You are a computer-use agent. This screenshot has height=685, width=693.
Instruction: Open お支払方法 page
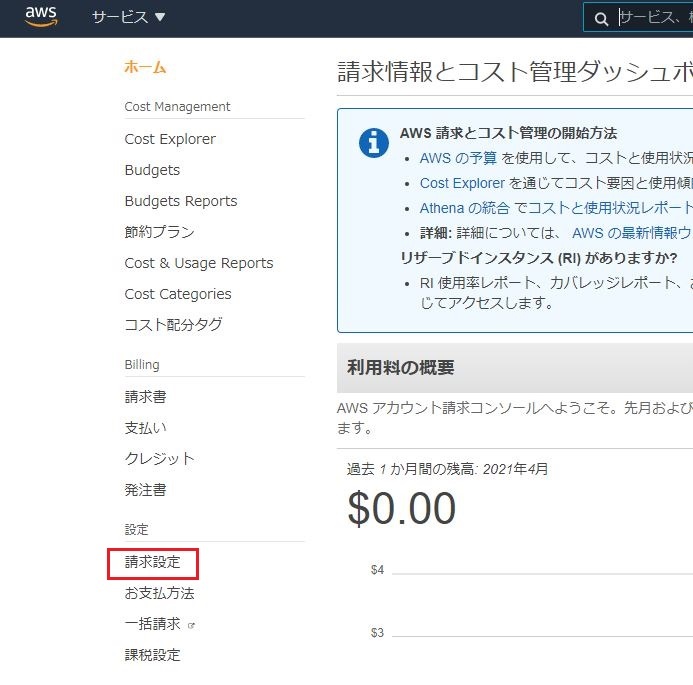pos(160,593)
